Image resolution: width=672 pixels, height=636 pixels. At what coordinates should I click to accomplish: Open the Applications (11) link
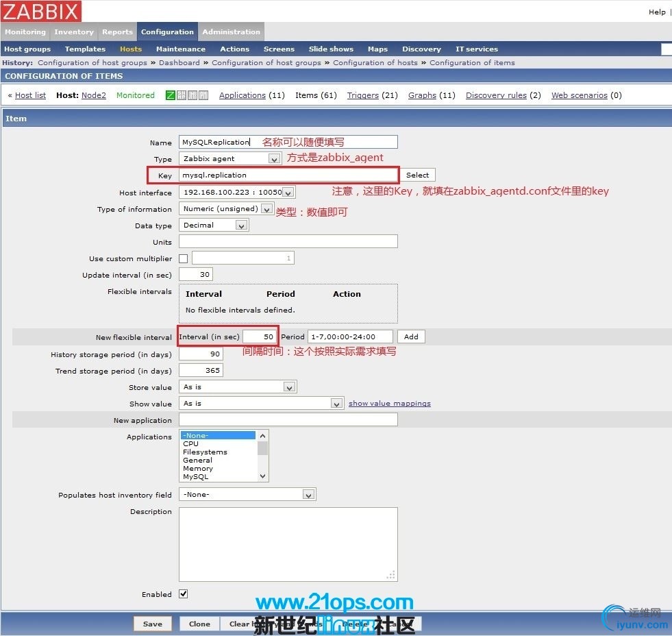click(x=242, y=95)
